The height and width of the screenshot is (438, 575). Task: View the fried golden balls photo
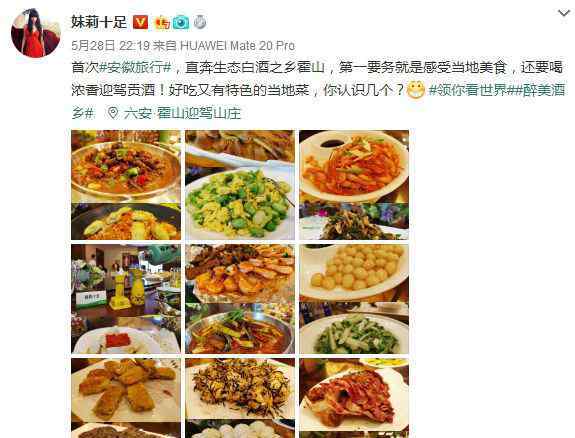click(354, 299)
